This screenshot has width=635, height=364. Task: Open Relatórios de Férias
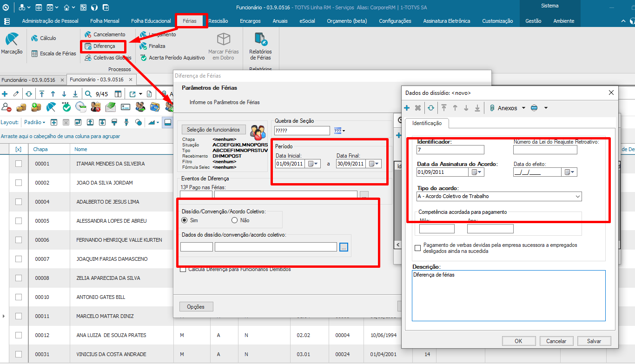(x=260, y=46)
